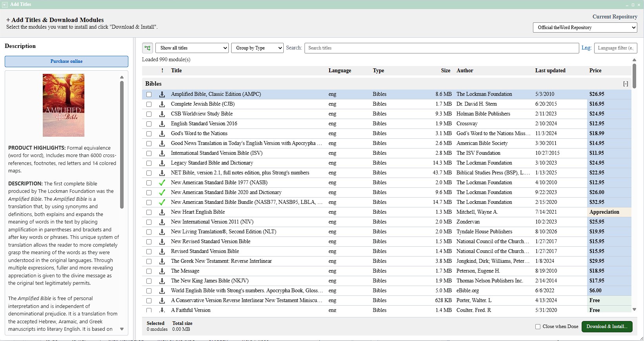The width and height of the screenshot is (644, 341).
Task: Click download icon for The Message
Action: (x=162, y=271)
